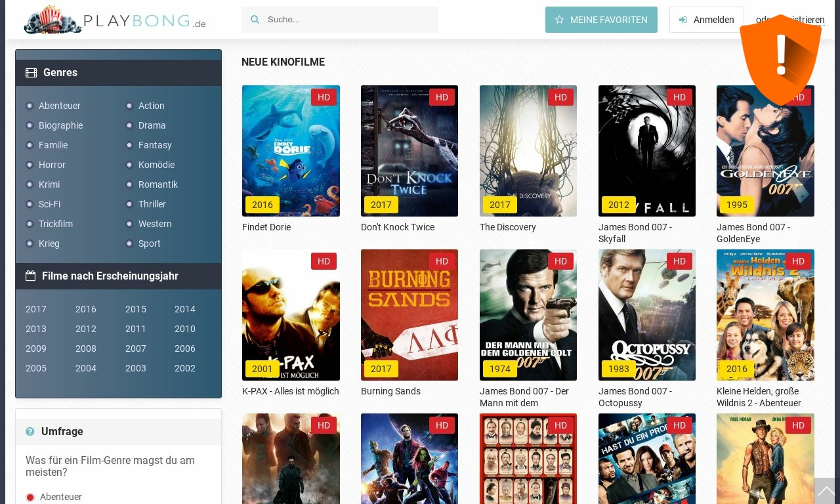
Task: Open the Biographie genre
Action: click(x=60, y=125)
